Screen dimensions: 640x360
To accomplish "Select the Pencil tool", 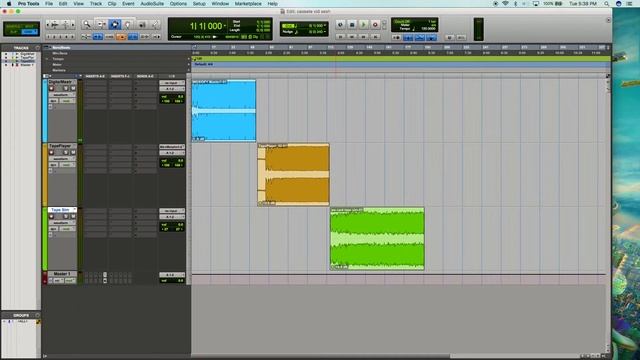I will coord(155,25).
